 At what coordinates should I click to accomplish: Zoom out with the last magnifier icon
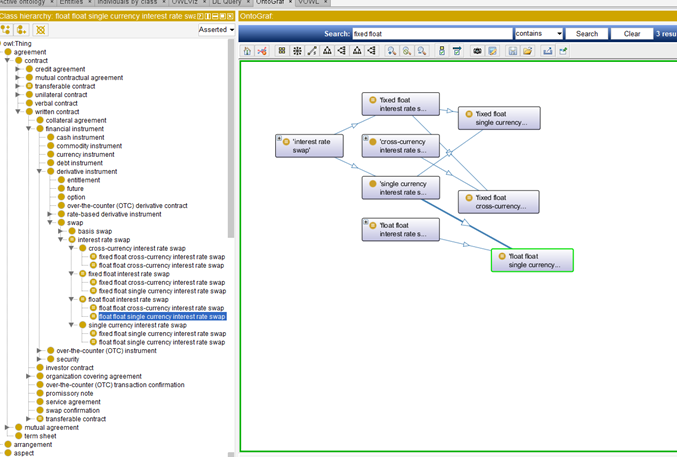(422, 51)
